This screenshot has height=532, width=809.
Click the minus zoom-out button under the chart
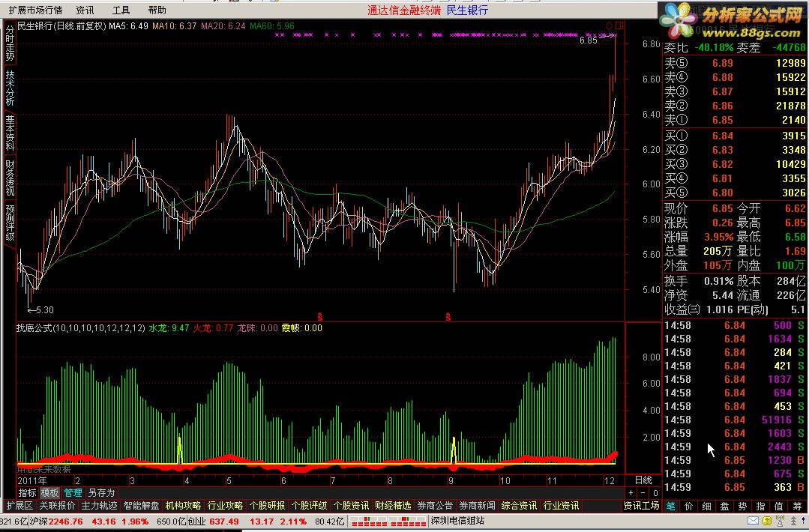(643, 493)
